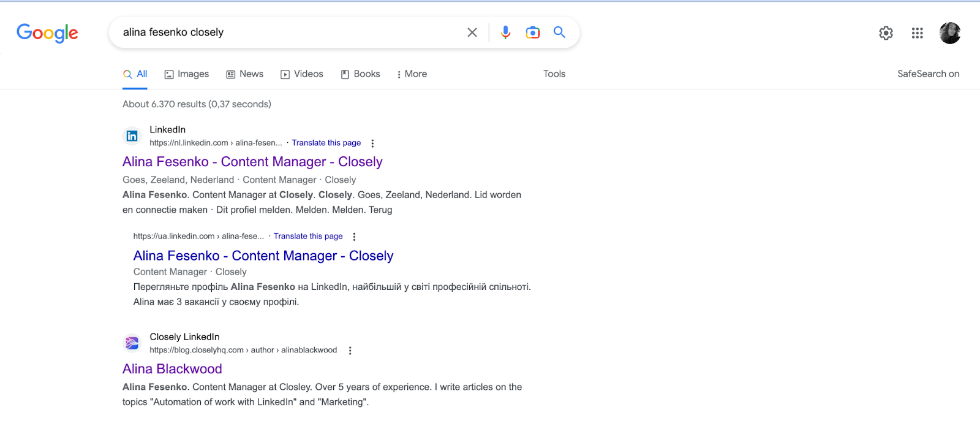
Task: Start voice search with microphone icon
Action: [x=505, y=32]
